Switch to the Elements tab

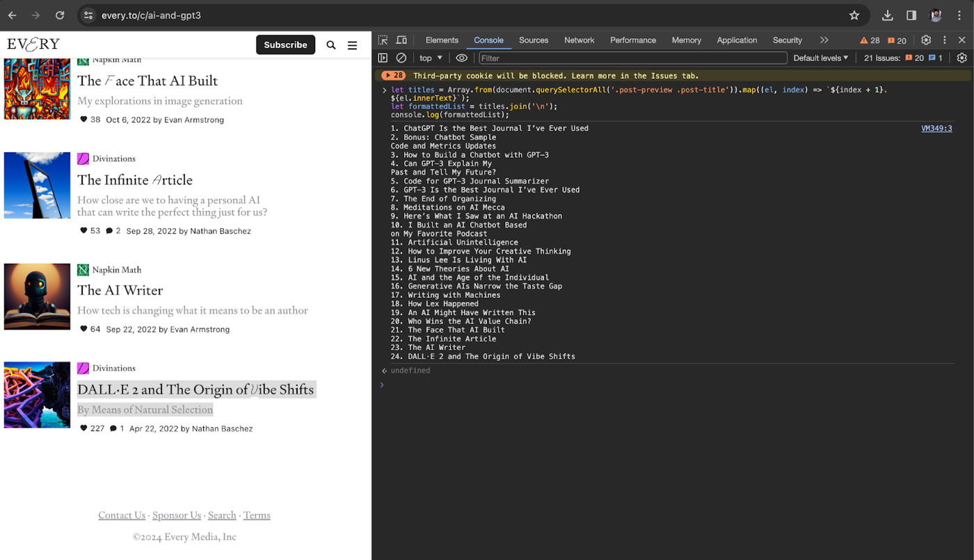442,40
